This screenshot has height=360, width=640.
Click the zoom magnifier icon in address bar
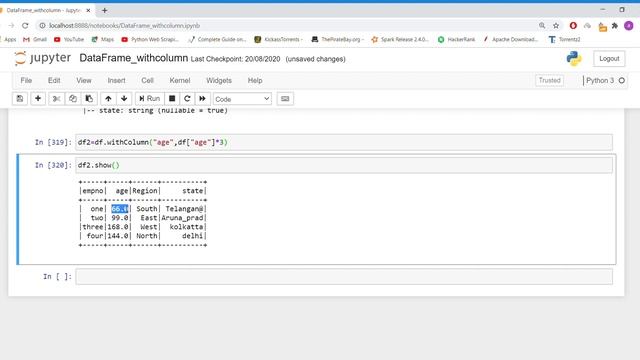[542, 26]
